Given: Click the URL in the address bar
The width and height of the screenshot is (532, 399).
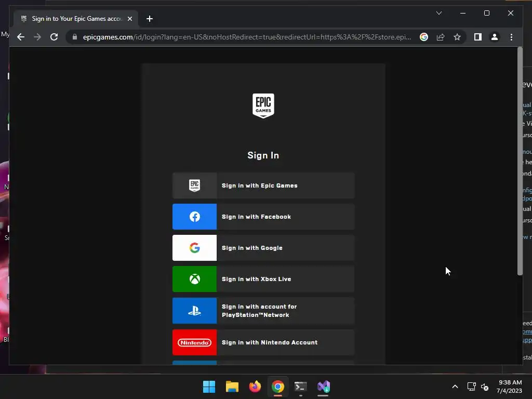Looking at the screenshot, I should pos(247,37).
